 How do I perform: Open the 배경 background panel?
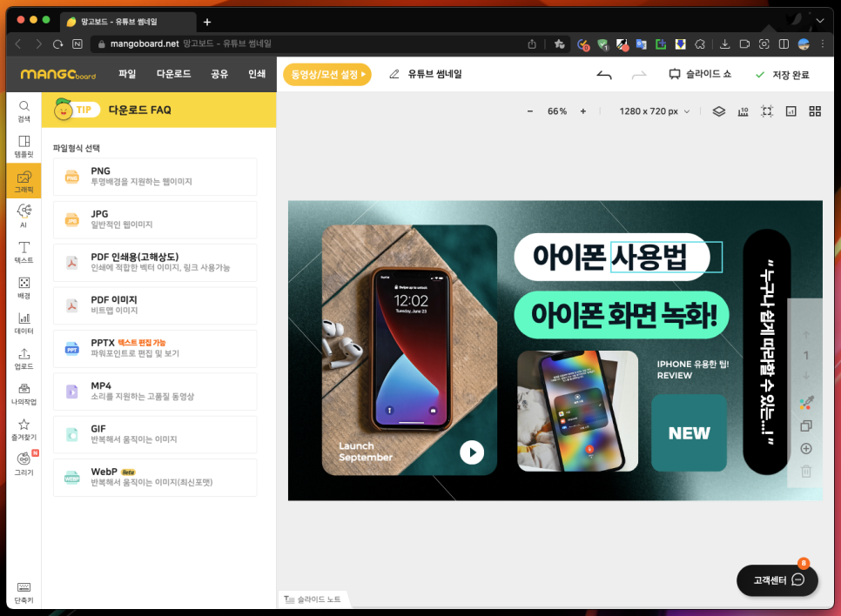tap(24, 287)
